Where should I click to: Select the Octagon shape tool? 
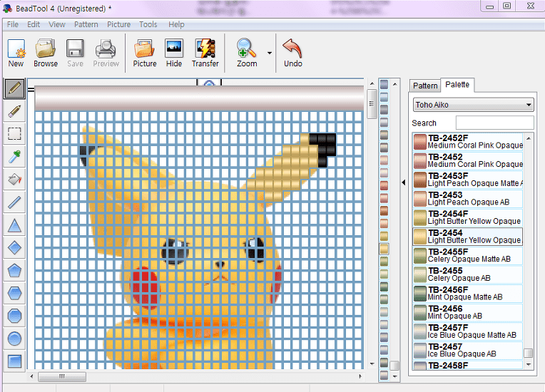pyautogui.click(x=14, y=316)
